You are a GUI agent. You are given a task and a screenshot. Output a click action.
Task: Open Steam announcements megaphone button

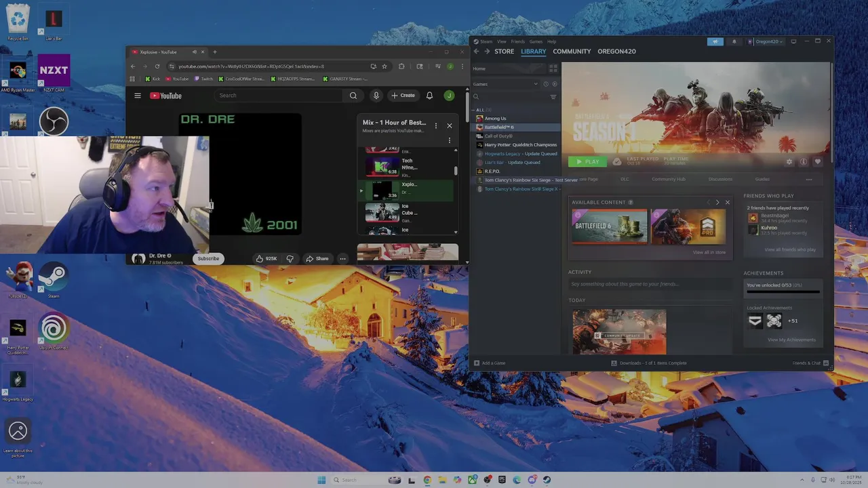click(715, 41)
